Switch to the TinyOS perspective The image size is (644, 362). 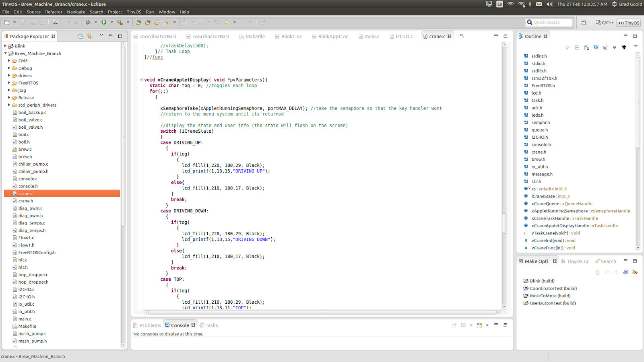point(629,23)
